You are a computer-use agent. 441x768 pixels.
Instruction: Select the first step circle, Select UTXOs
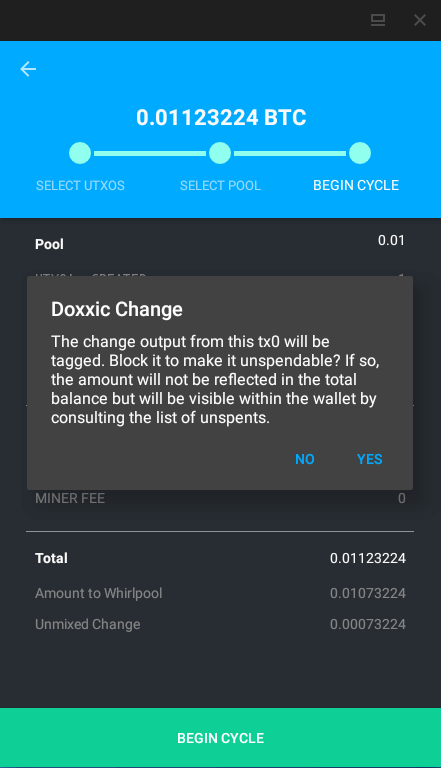click(x=80, y=153)
